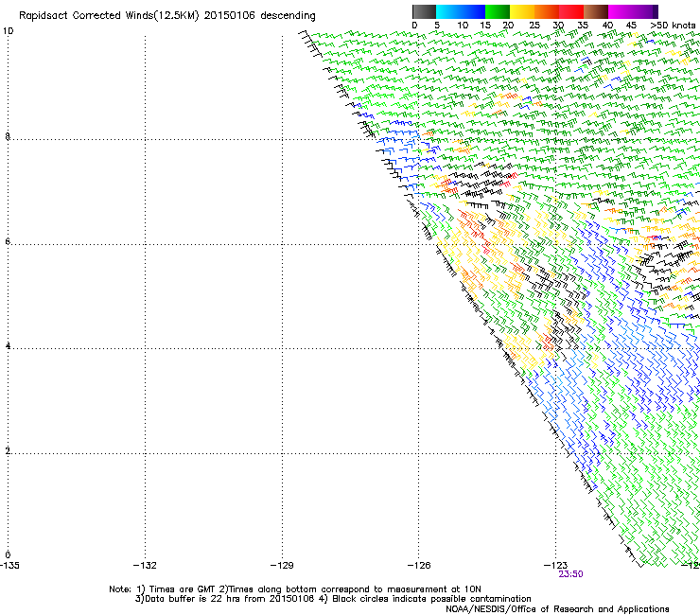
Task: Click the latitude axis label '6'
Action: point(8,241)
